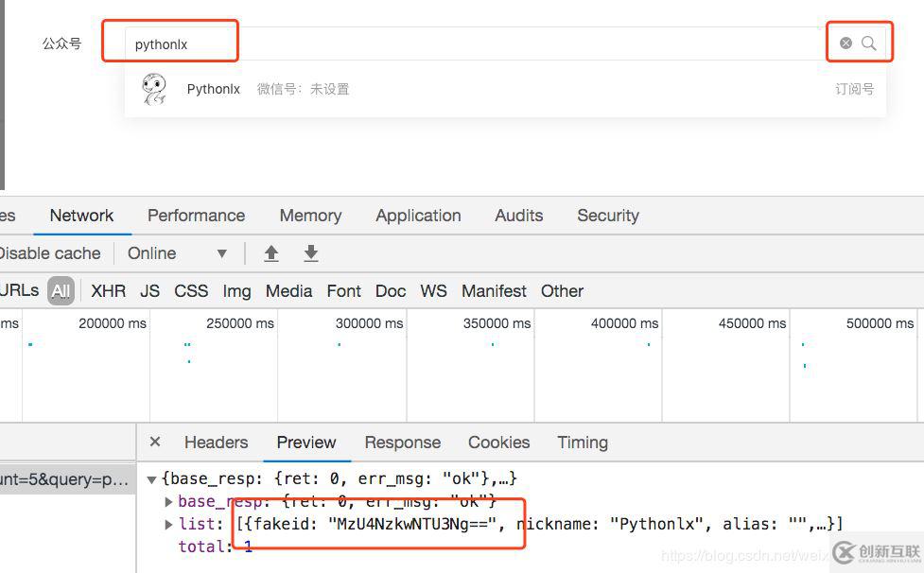Open the Memory tab
924x573 pixels.
point(310,216)
